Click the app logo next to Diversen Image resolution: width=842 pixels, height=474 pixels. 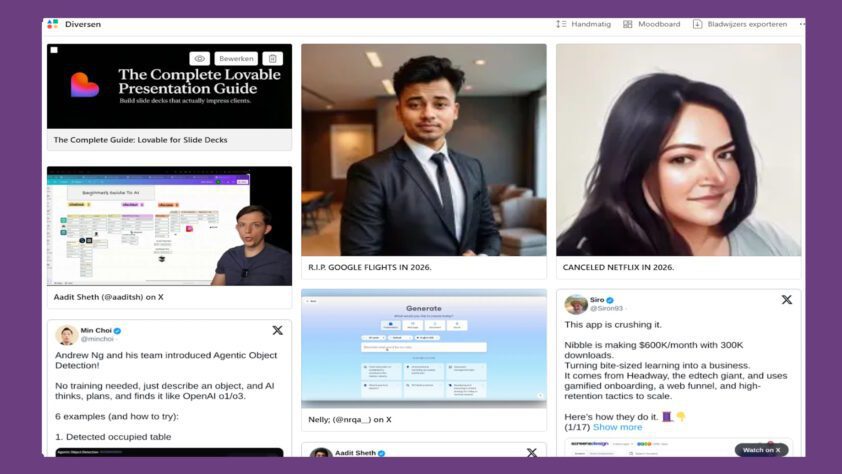click(x=53, y=24)
